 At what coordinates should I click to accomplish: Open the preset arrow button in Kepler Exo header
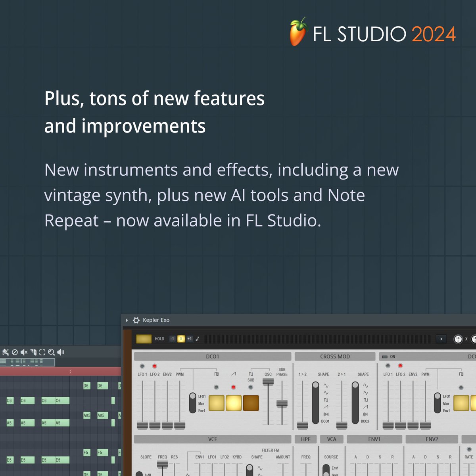(x=441, y=339)
